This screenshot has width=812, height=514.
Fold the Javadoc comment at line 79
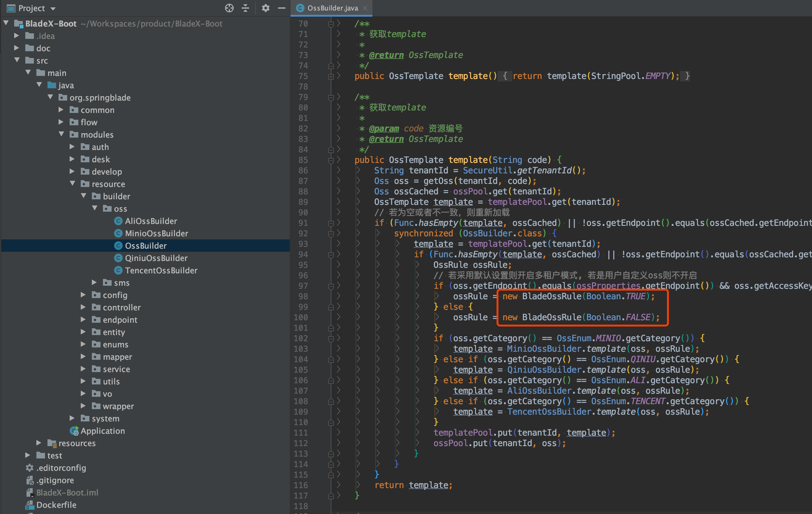point(331,97)
